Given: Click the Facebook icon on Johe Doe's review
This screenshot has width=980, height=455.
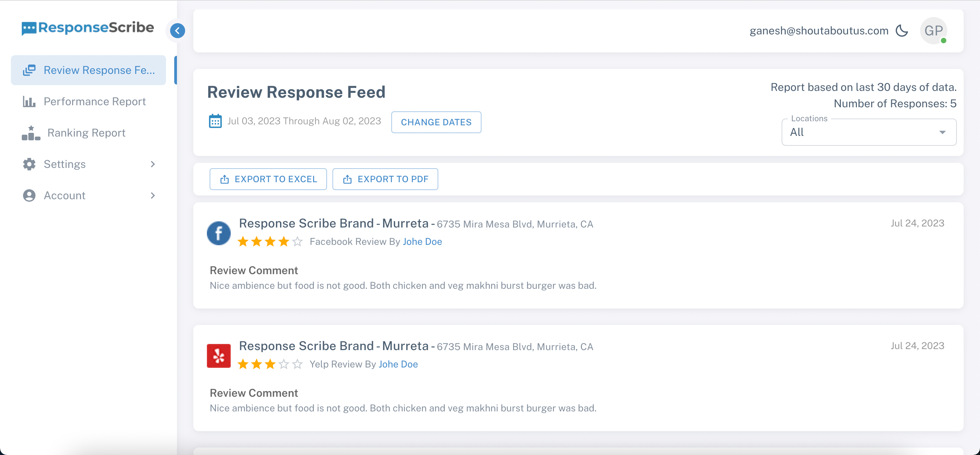Looking at the screenshot, I should [219, 233].
